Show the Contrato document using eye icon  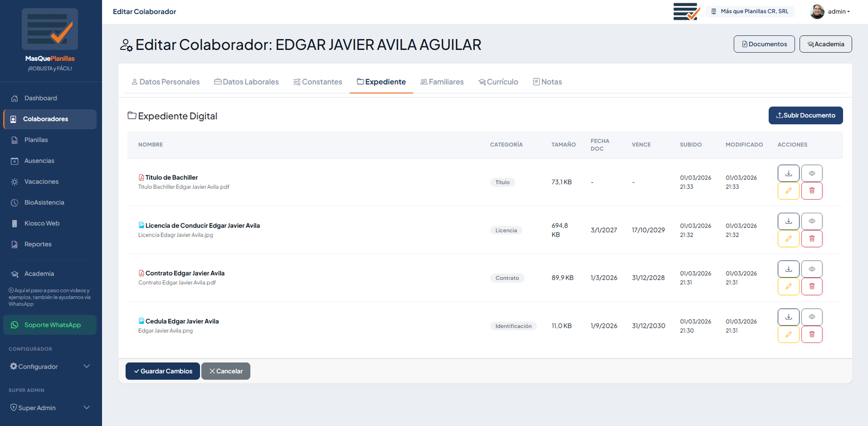pos(812,269)
